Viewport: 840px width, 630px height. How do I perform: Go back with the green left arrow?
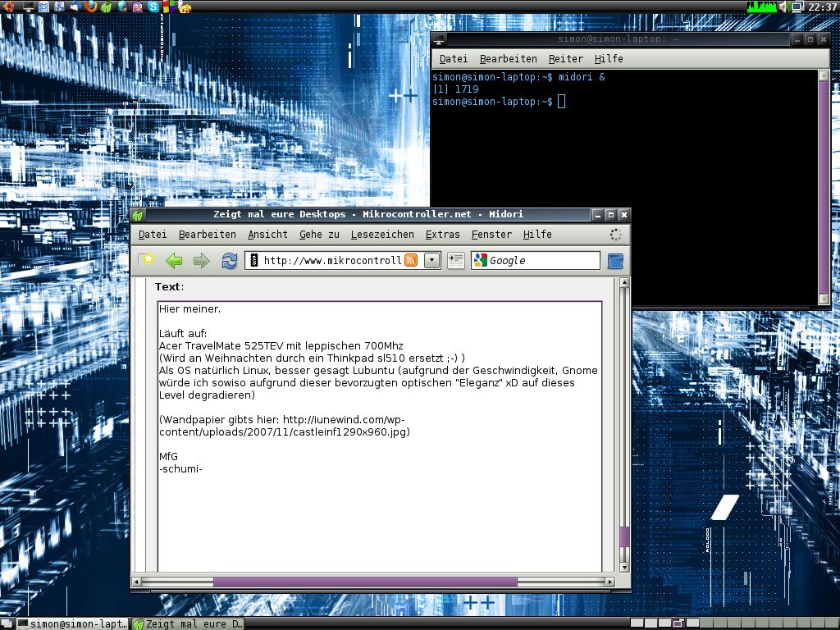174,260
